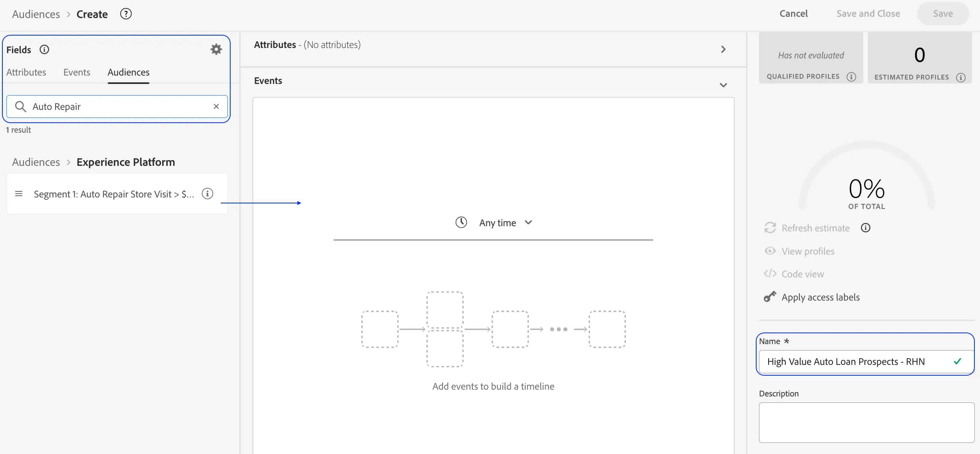Open Qualified Profiles info icon
The image size is (980, 454).
pyautogui.click(x=851, y=77)
